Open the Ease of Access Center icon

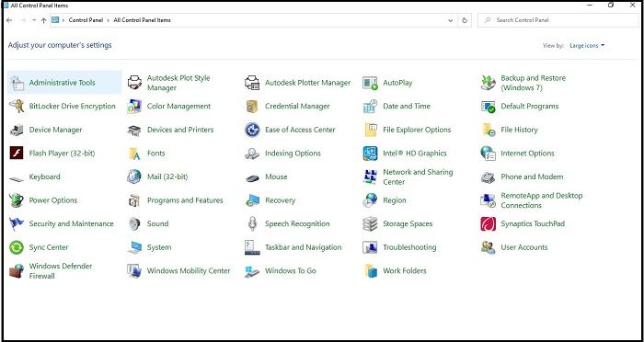click(252, 131)
